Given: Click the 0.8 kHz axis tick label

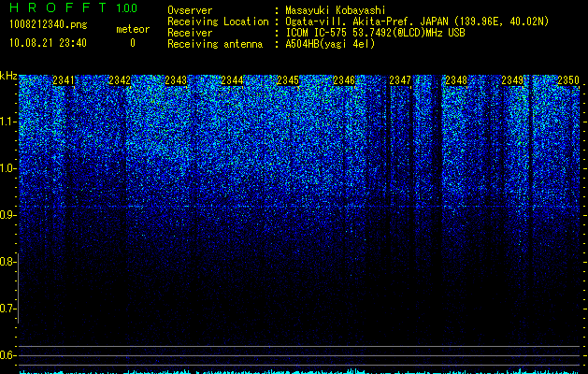Looking at the screenshot, I should coord(7,262).
